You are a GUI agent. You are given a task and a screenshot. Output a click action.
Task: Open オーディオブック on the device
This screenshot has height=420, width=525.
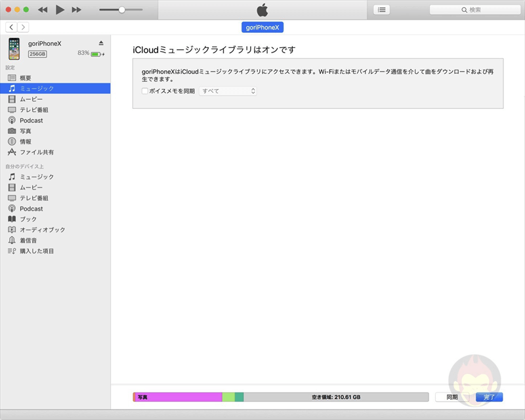click(x=42, y=230)
